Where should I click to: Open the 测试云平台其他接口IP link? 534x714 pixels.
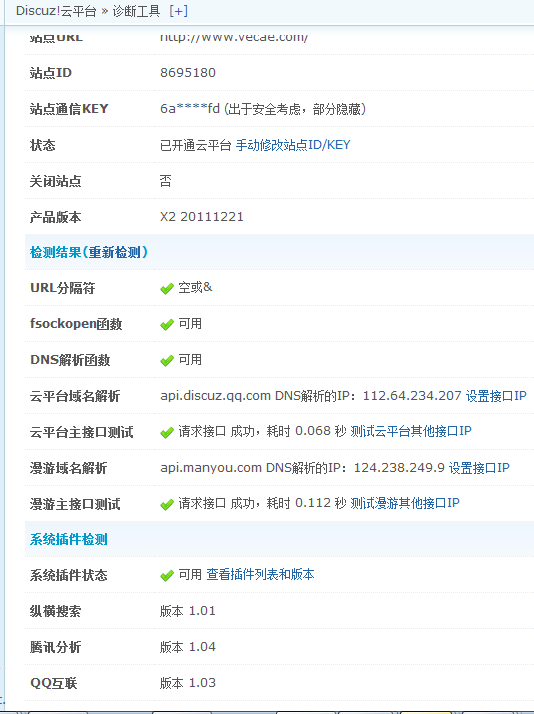(411, 431)
